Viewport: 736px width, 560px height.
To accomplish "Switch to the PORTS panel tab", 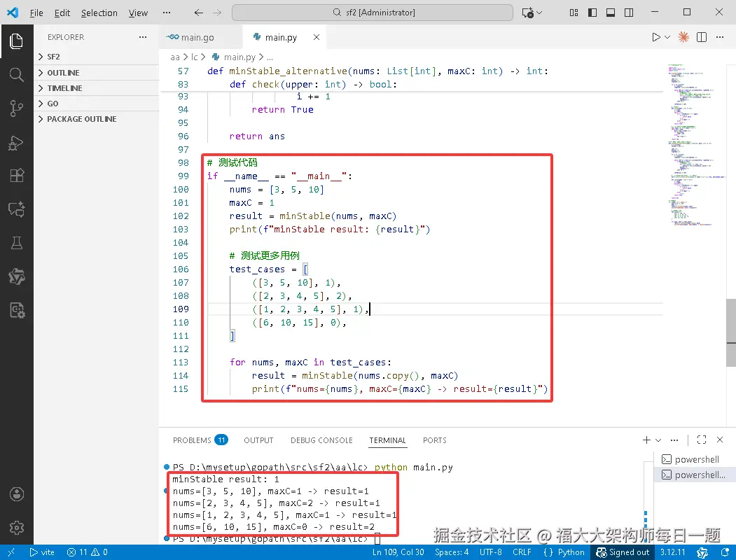I will [434, 440].
